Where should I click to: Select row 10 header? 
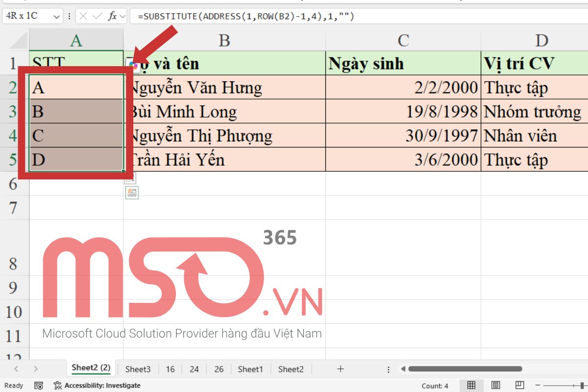pyautogui.click(x=14, y=312)
